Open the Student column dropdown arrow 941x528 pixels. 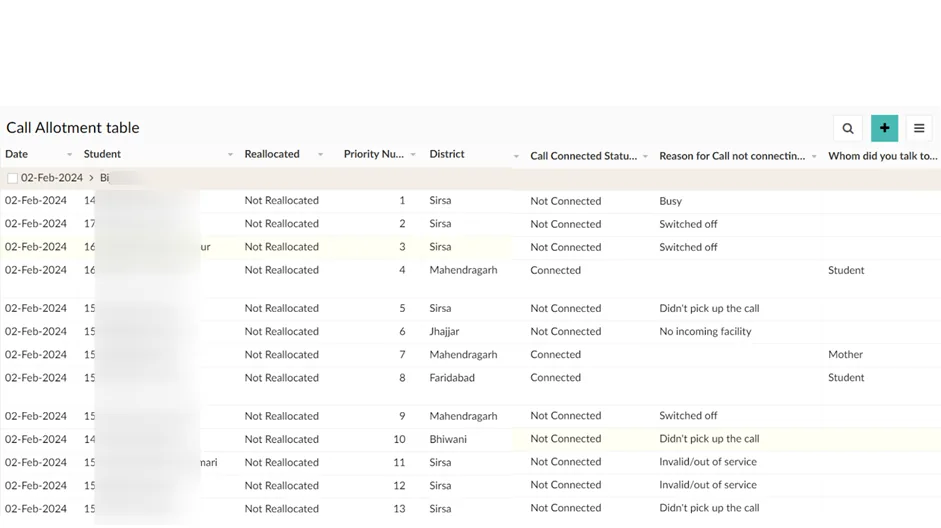[x=230, y=155]
